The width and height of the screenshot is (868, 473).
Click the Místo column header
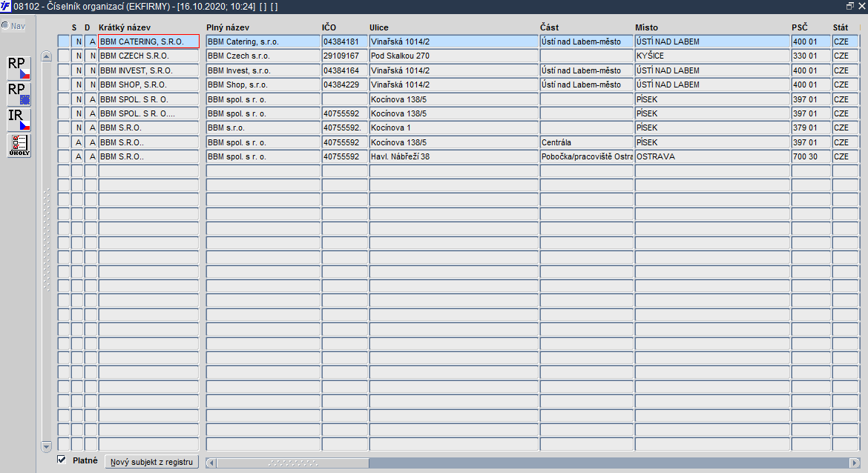[x=647, y=27]
